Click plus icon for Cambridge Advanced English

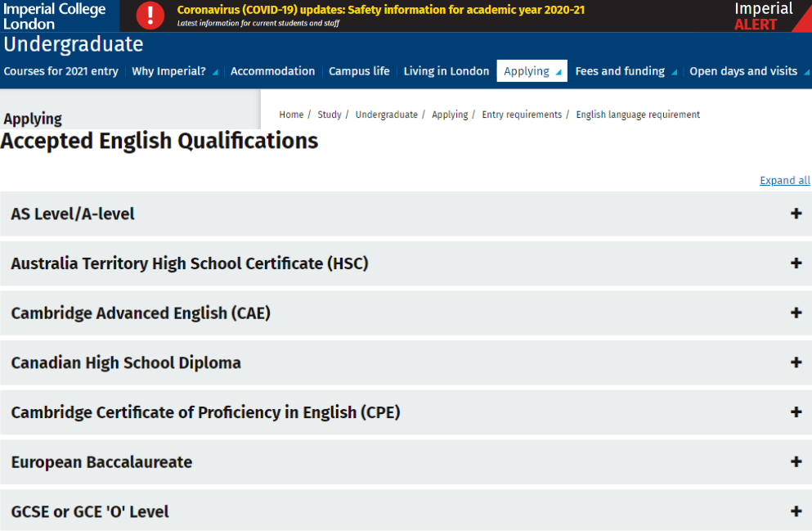point(796,313)
